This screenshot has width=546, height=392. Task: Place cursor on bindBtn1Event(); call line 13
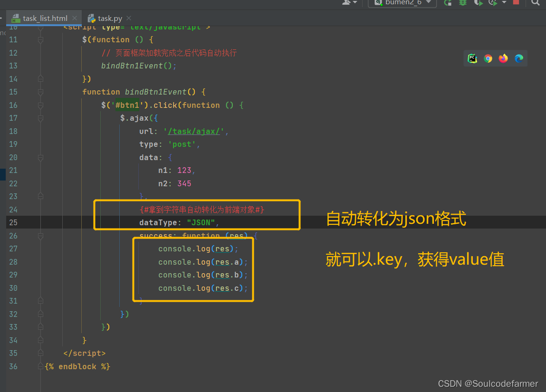(x=139, y=66)
